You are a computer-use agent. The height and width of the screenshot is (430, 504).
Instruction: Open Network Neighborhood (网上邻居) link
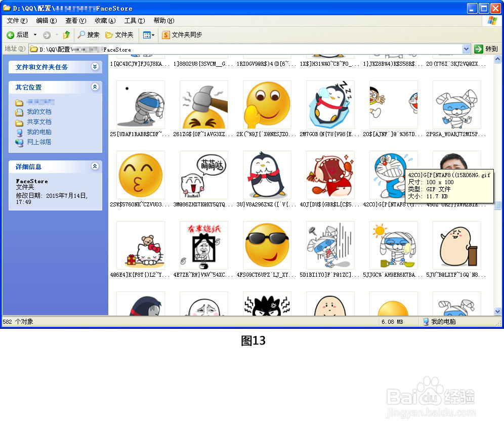(x=39, y=142)
